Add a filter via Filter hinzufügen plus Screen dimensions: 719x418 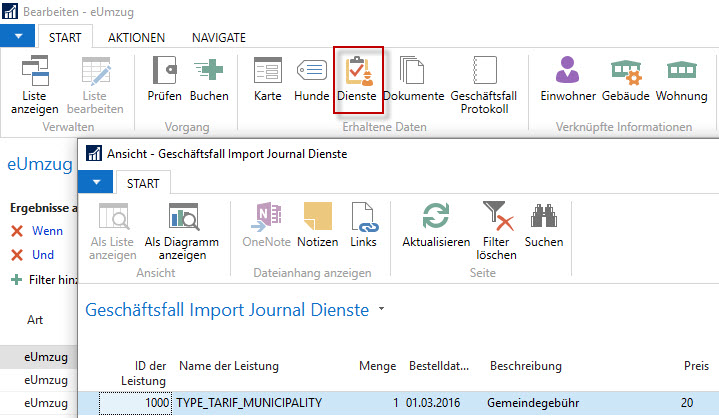17,280
